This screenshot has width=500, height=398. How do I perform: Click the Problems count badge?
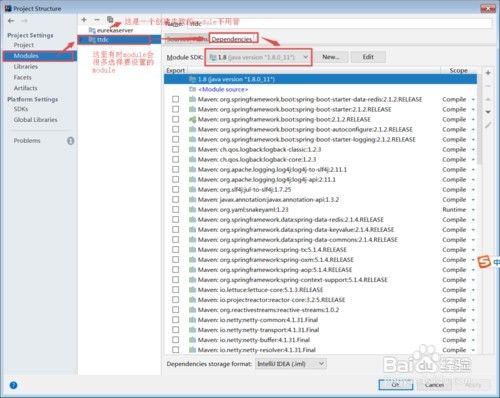tap(71, 141)
